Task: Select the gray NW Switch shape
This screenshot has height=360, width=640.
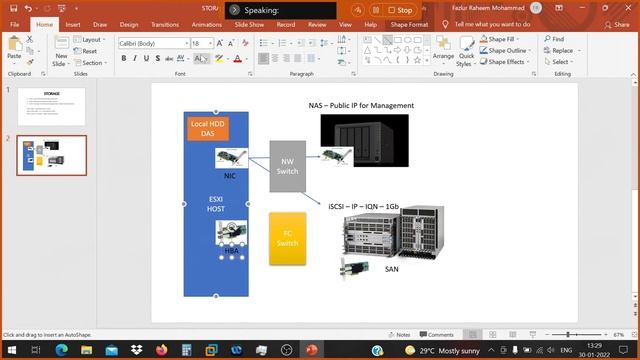Action: pyautogui.click(x=287, y=166)
